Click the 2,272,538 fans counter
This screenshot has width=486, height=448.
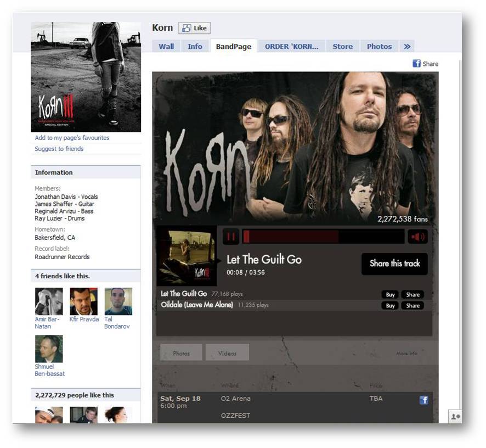click(x=402, y=219)
